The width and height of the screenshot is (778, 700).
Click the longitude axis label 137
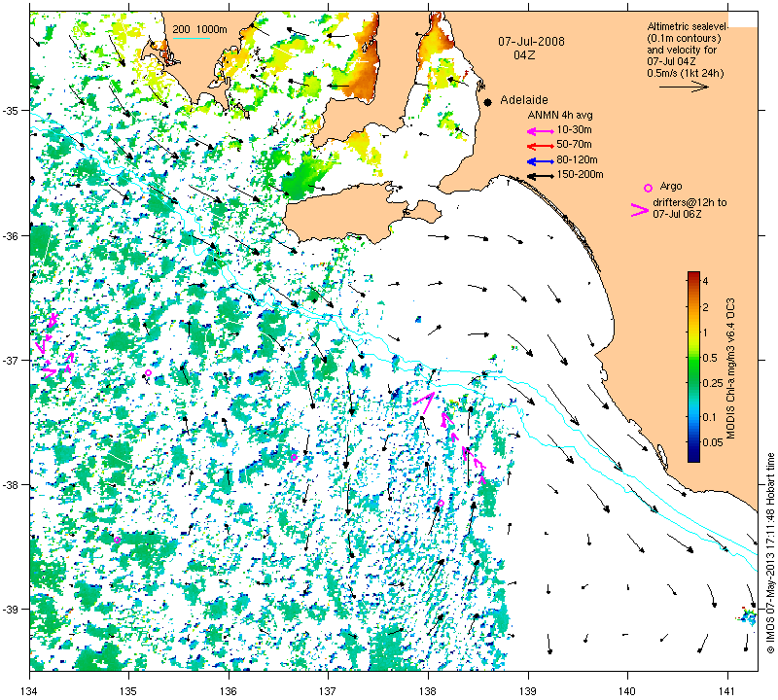329,690
